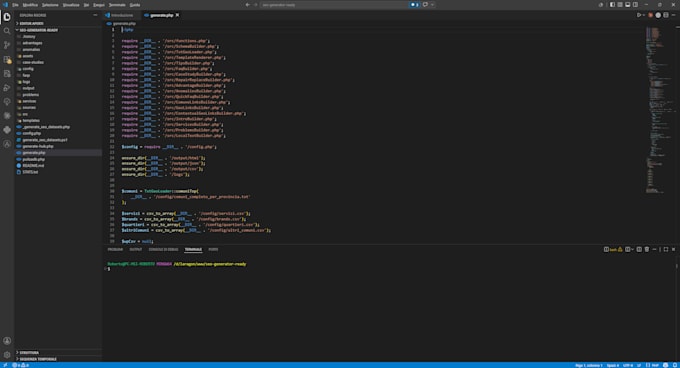
Task: Click the Riga 1, colonna 1 status item
Action: coord(589,365)
